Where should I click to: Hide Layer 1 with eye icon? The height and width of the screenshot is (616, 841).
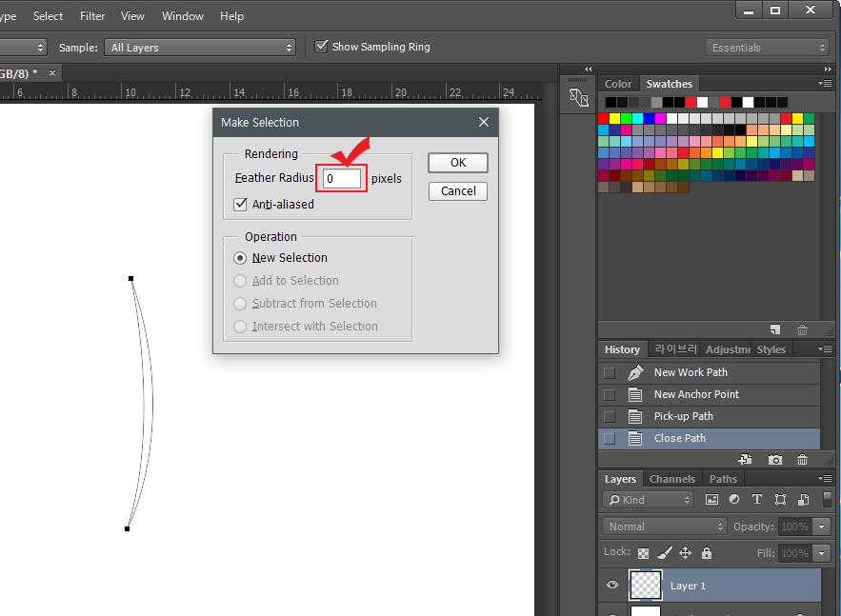pyautogui.click(x=612, y=585)
